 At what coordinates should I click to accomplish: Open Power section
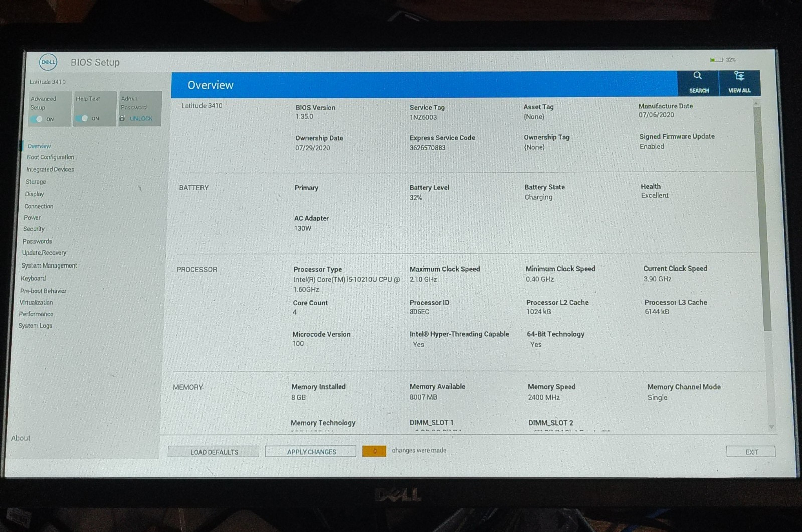[32, 218]
